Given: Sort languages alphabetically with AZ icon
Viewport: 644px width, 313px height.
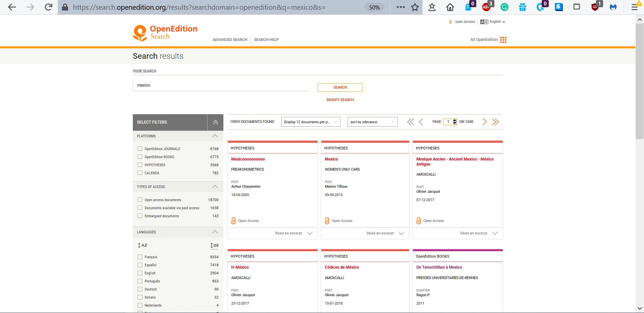Looking at the screenshot, I should pos(142,245).
